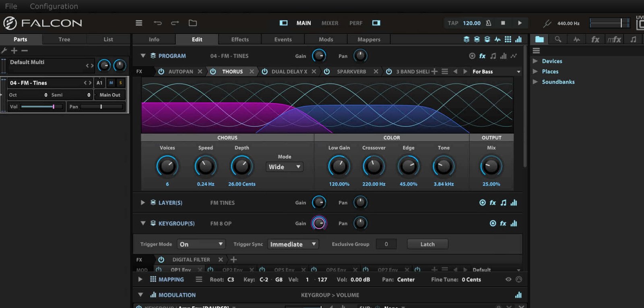Open the music note event browser icon
Image resolution: width=644 pixels, height=308 pixels.
coord(633,39)
